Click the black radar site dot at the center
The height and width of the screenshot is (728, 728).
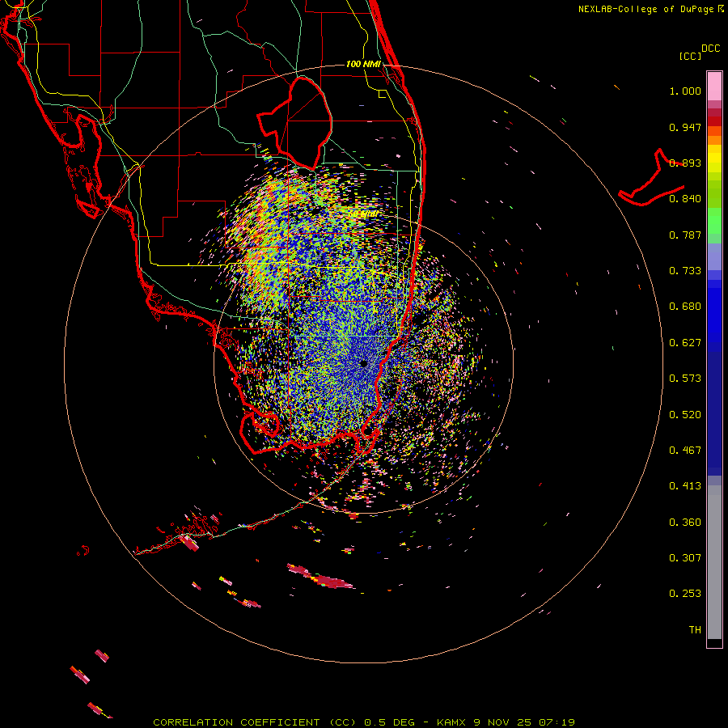[363, 363]
